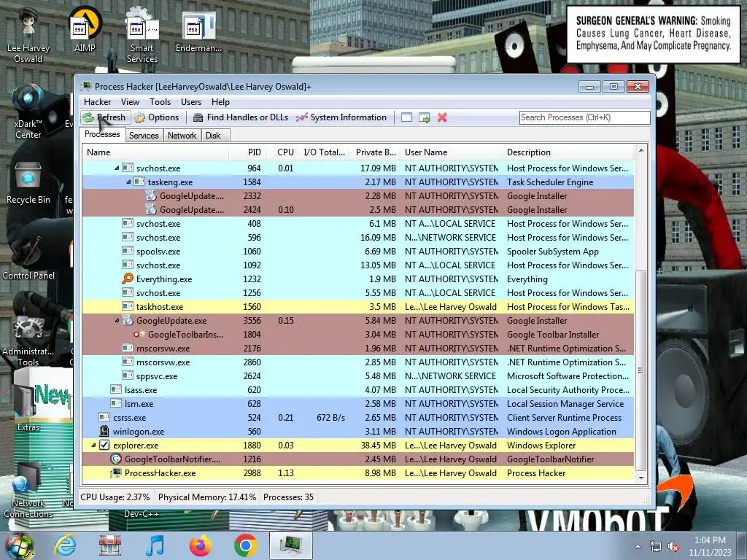Click the find window and thread icon

point(424,117)
